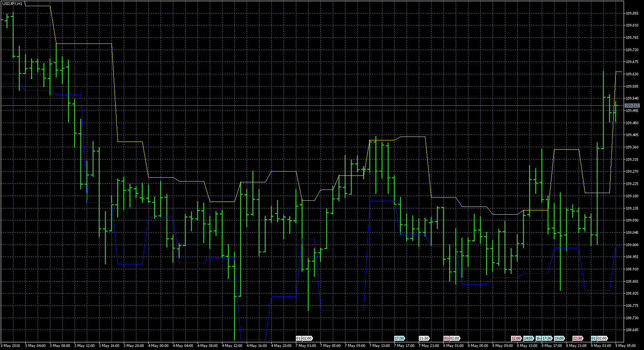This screenshot has width=644, height=350.
Task: Click the white 21:30 event marker
Action: click(x=424, y=338)
